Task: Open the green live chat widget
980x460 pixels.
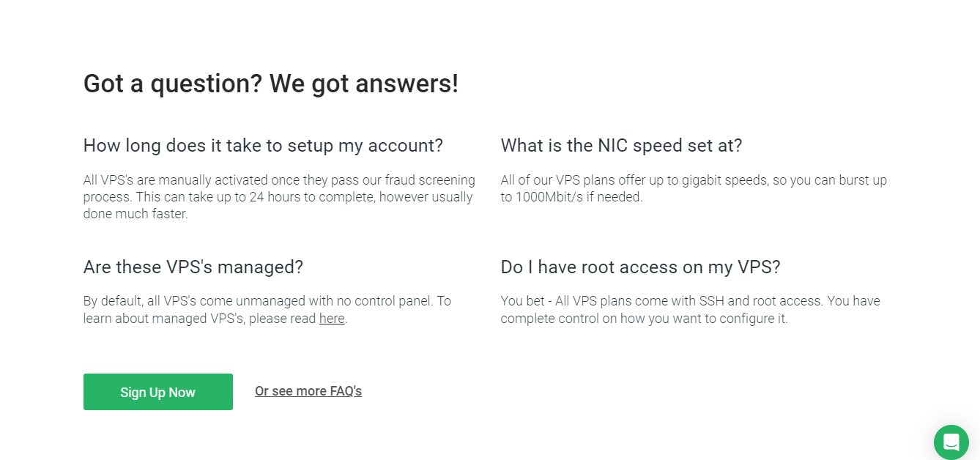Action: 951,442
